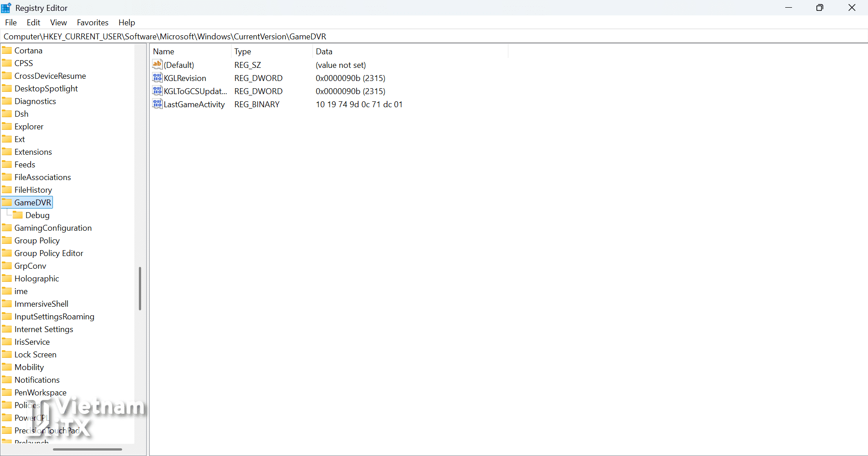Screen dimensions: 868x456
Task: Click the GameDVR folder icon
Action: 7,202
